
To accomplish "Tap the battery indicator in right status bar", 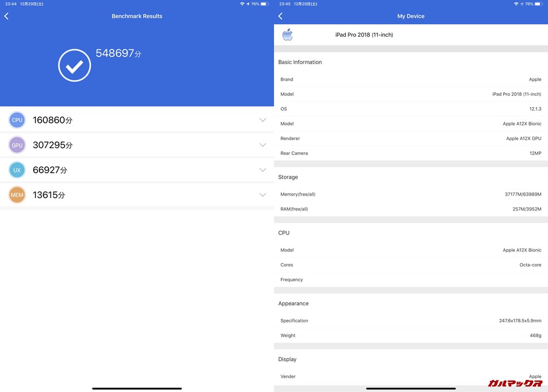I will click(x=539, y=4).
